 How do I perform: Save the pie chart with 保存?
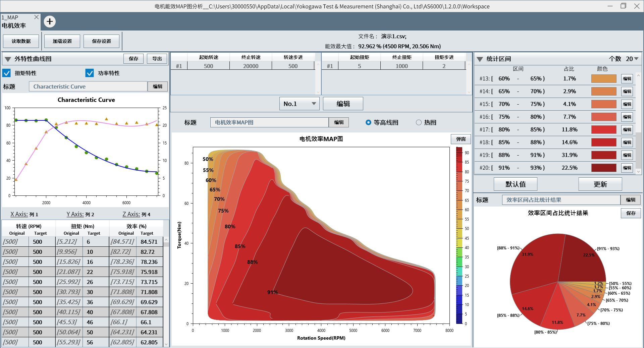click(x=631, y=213)
